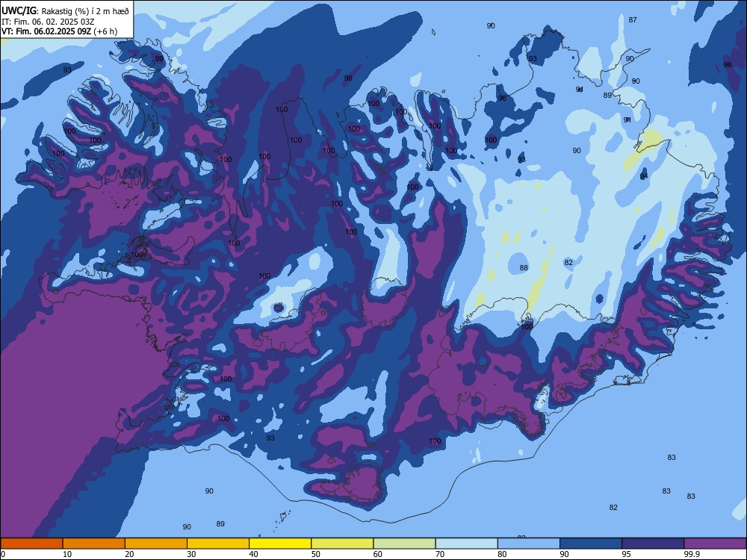Click the '60' legend scale label
Image resolution: width=747 pixels, height=560 pixels.
click(378, 554)
